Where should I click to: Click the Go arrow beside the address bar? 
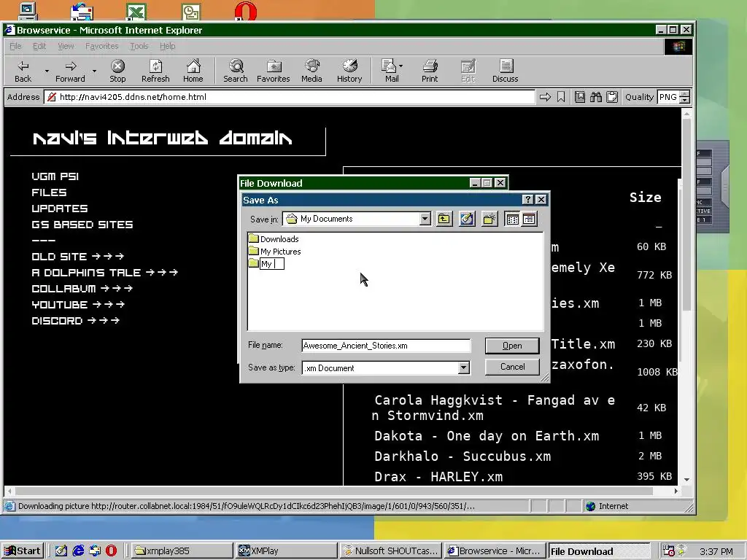click(x=545, y=97)
